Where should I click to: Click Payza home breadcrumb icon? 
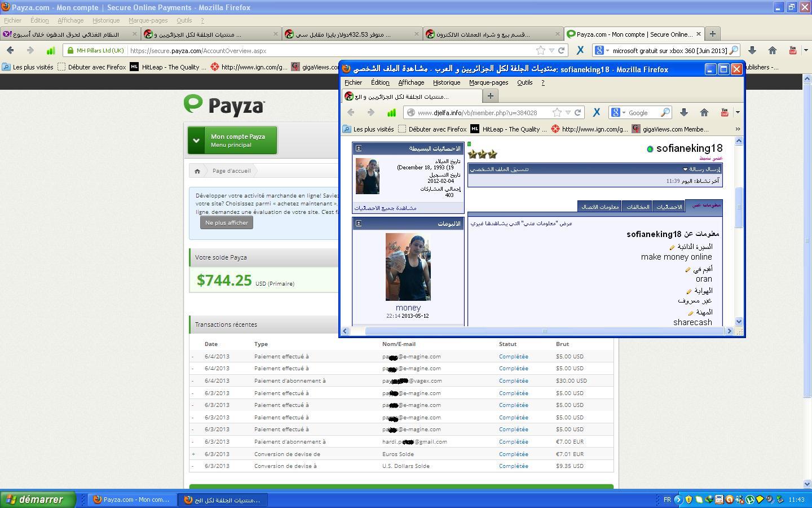point(197,171)
